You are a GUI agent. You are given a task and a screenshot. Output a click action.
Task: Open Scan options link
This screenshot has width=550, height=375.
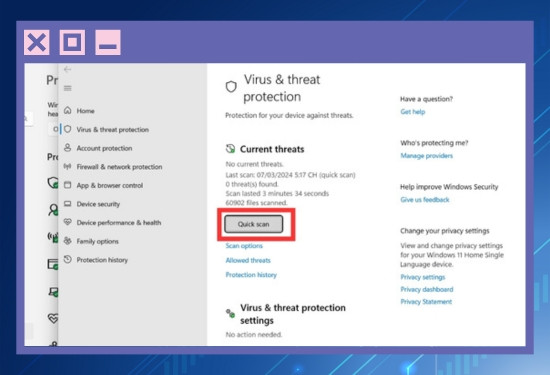point(244,246)
